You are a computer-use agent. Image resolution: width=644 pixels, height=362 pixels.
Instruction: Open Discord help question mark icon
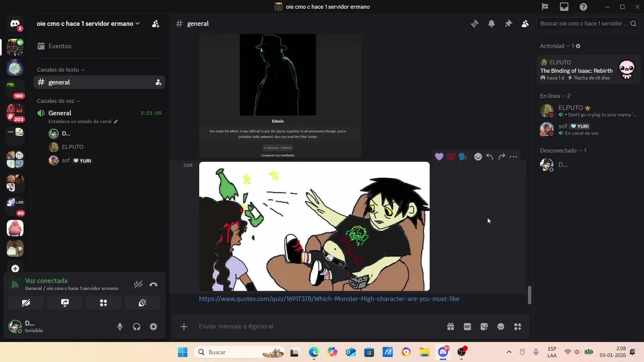point(583,7)
